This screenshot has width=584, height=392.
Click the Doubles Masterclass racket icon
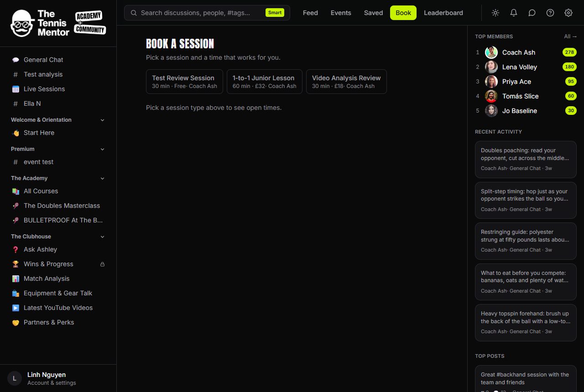coord(16,206)
